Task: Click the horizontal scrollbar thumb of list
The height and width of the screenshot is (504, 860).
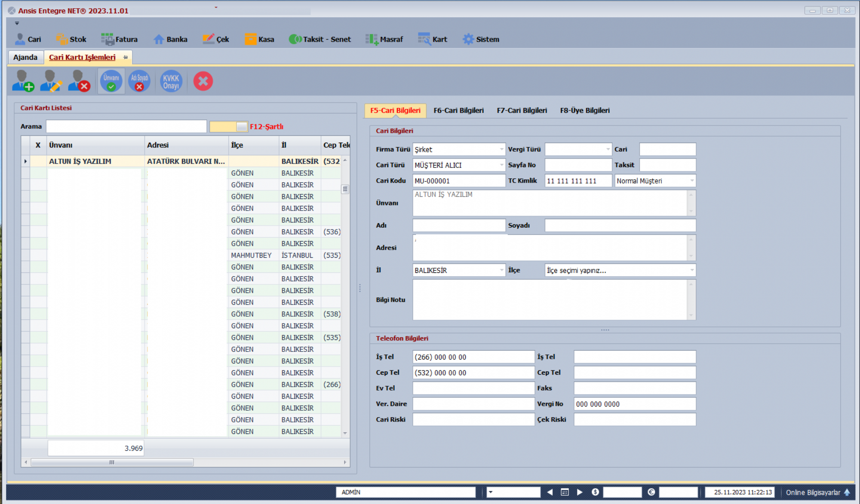Action: 112,462
